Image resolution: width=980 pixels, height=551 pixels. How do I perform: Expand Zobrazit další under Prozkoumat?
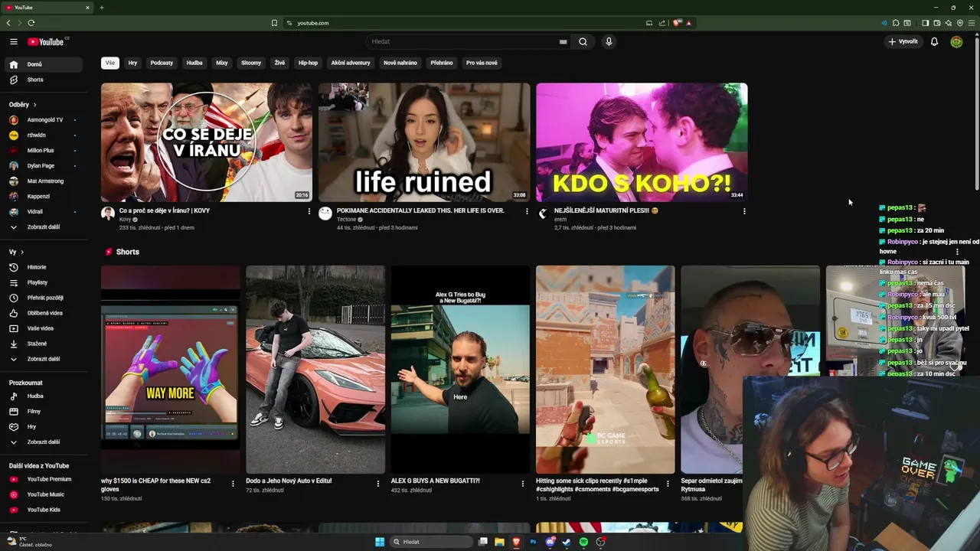[x=44, y=442]
